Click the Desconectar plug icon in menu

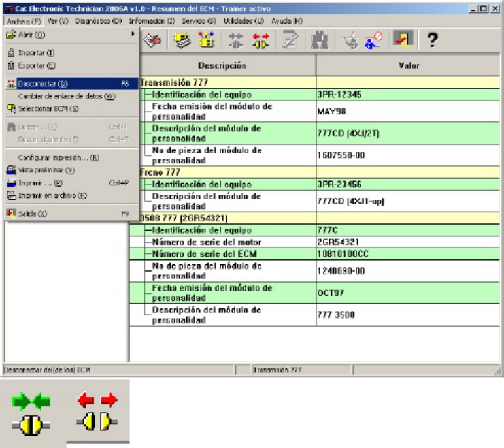11,84
